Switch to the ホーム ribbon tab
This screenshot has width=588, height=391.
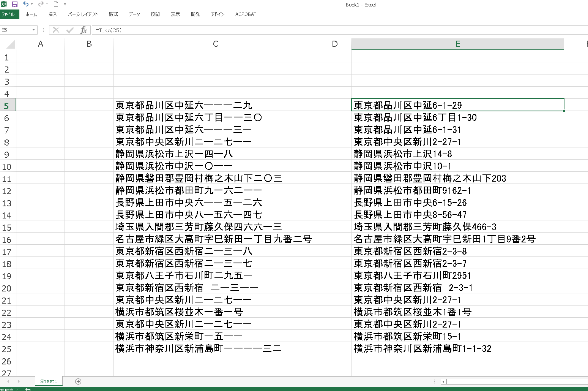(31, 14)
